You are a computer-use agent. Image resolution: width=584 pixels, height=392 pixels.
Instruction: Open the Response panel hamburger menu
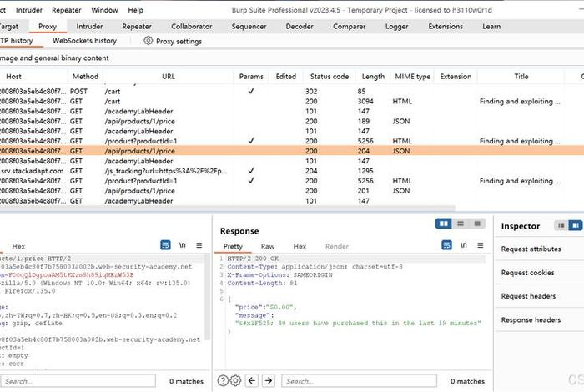(481, 246)
